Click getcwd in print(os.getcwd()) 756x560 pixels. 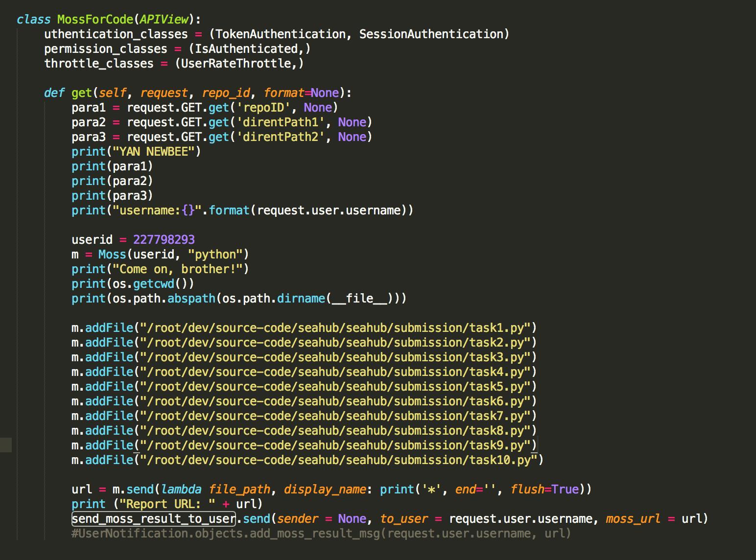pos(154,284)
